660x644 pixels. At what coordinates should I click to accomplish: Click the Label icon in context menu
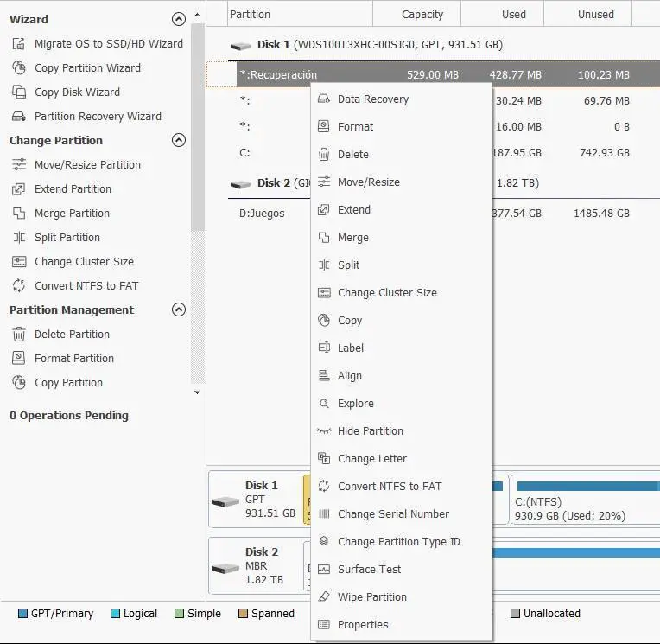point(324,348)
